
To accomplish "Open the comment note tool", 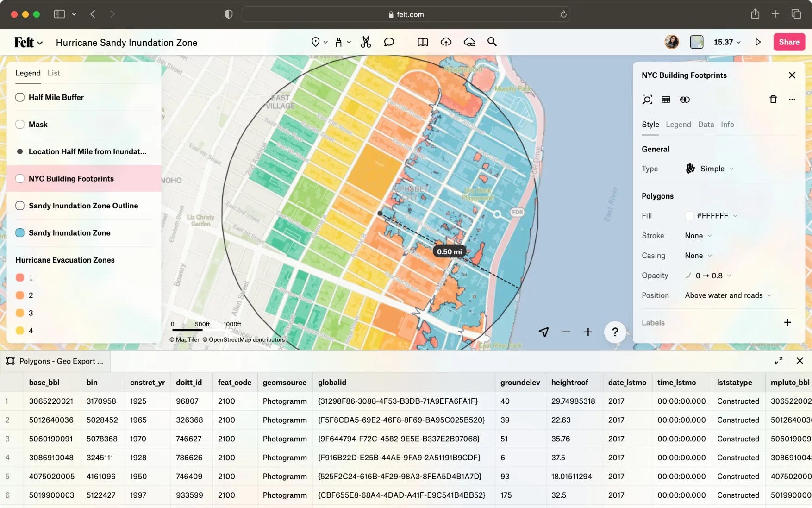I will 389,42.
